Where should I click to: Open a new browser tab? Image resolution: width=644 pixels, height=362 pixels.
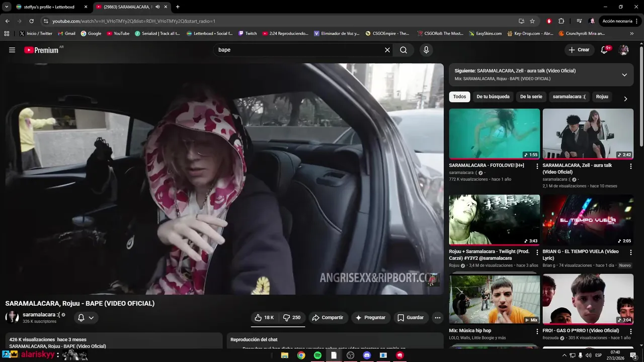(x=178, y=7)
